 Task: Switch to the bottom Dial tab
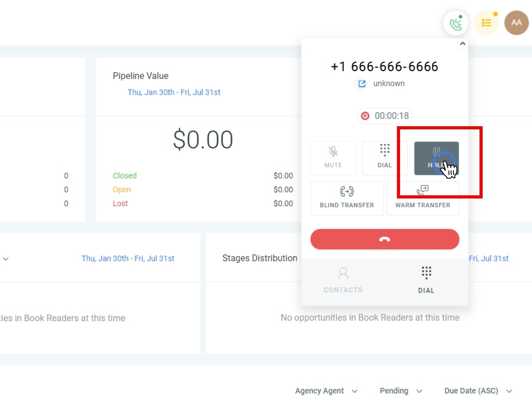pyautogui.click(x=426, y=281)
